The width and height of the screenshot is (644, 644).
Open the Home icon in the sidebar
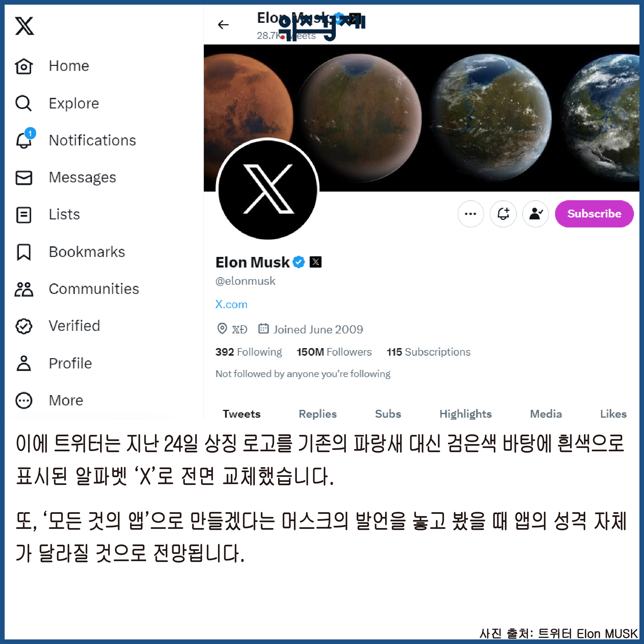click(x=24, y=66)
